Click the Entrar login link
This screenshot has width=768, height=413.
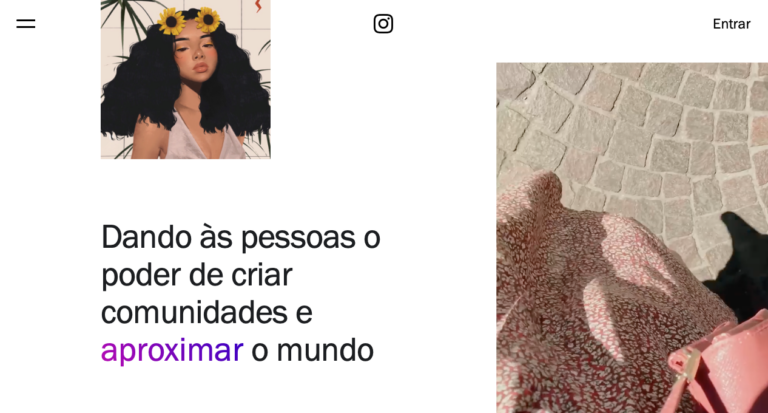731,24
